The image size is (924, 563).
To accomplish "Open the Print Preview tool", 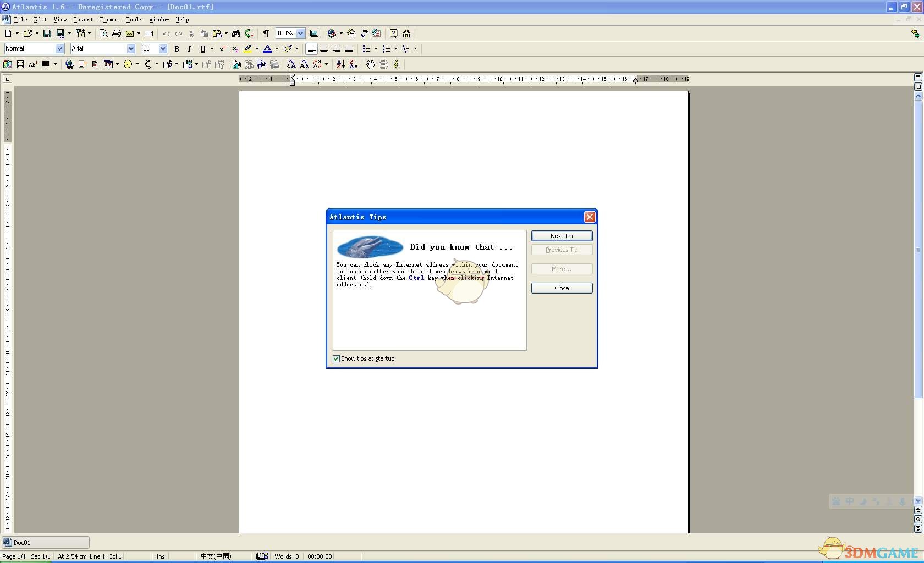I will (103, 34).
